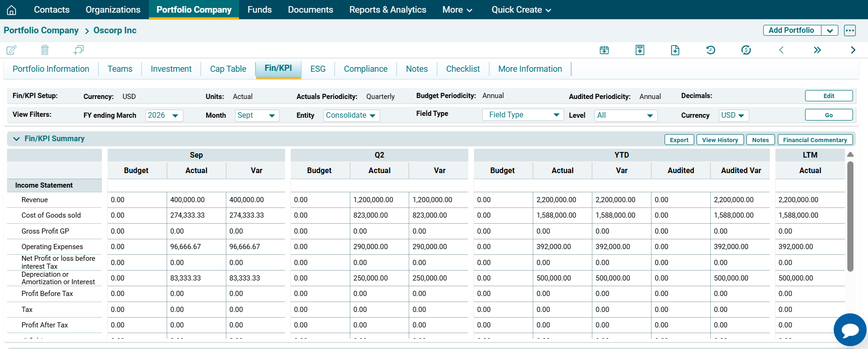Click the vertical scrollbar of summary table
Screen dimensions: 868x349
(850, 216)
